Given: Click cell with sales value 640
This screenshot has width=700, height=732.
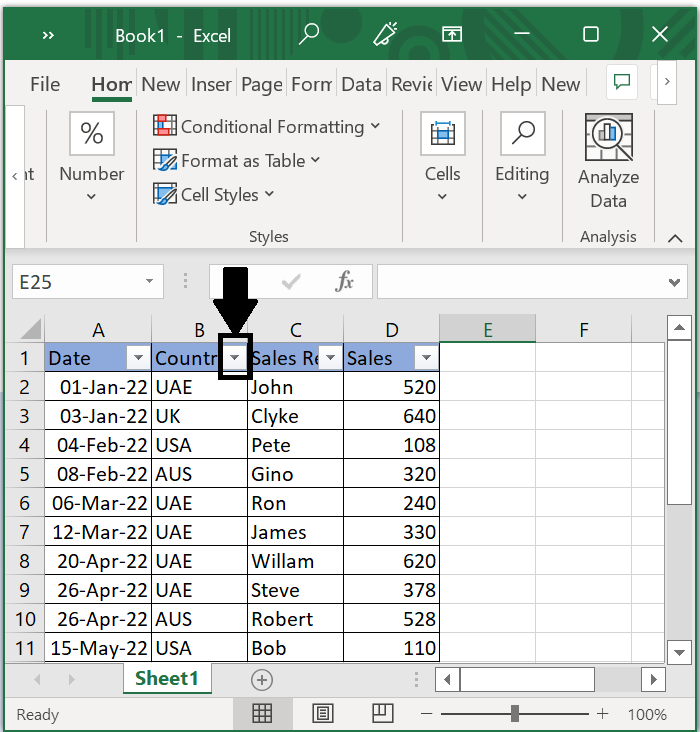Looking at the screenshot, I should [x=391, y=416].
